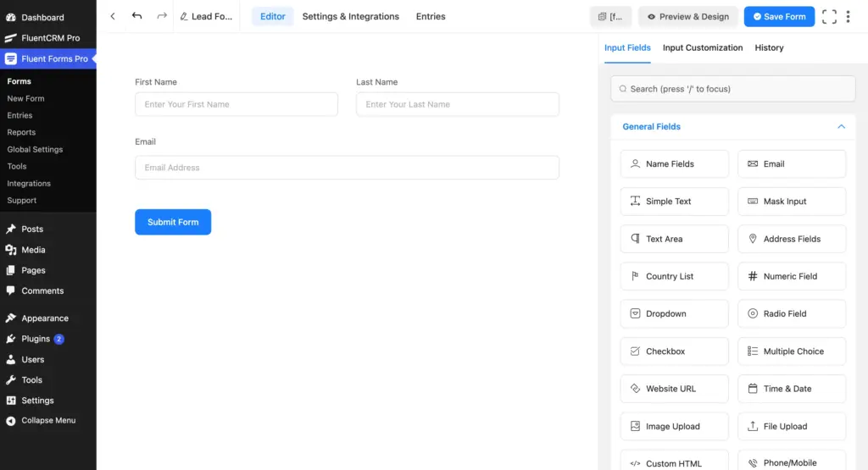The width and height of the screenshot is (868, 470).
Task: Open Global Settings submenu link
Action: [35, 149]
